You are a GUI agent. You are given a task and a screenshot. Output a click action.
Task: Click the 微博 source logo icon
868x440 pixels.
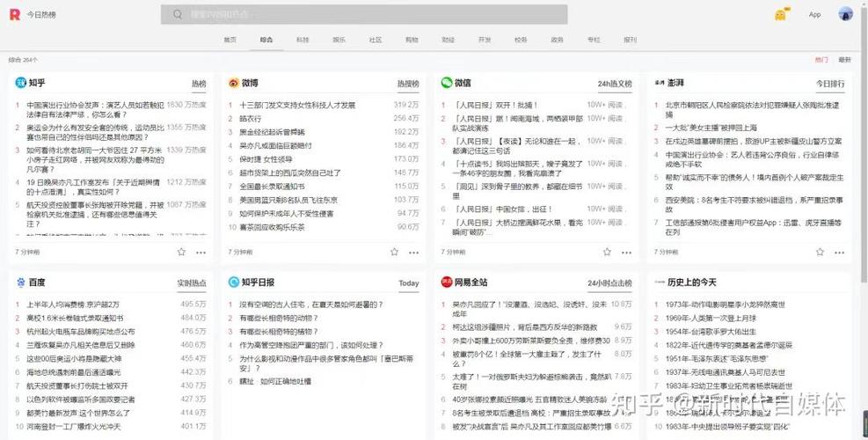pyautogui.click(x=234, y=83)
